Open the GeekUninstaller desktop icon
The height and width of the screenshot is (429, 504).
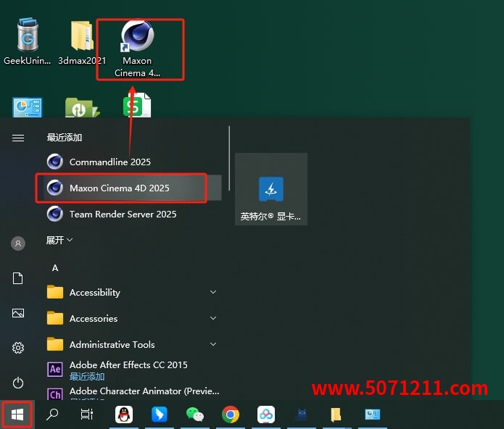point(27,41)
